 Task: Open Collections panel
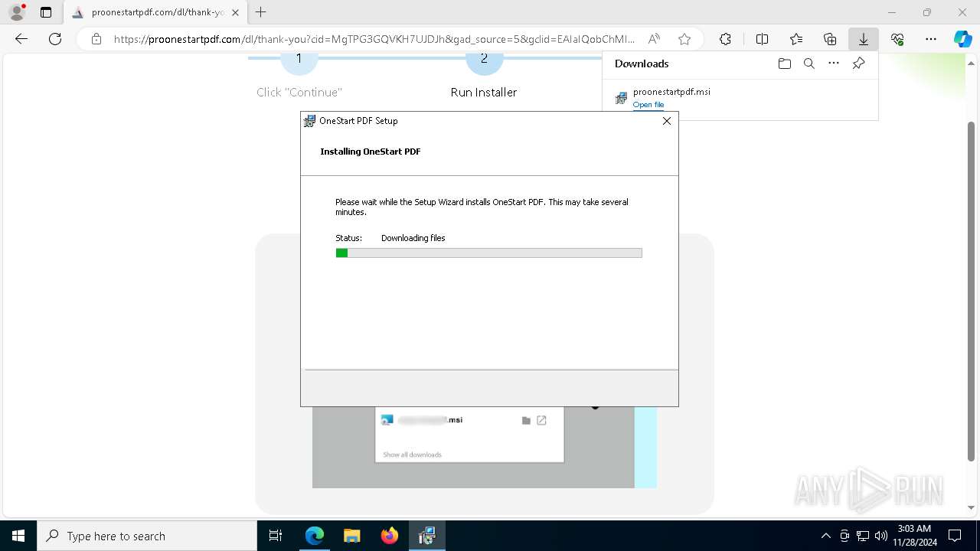point(830,39)
